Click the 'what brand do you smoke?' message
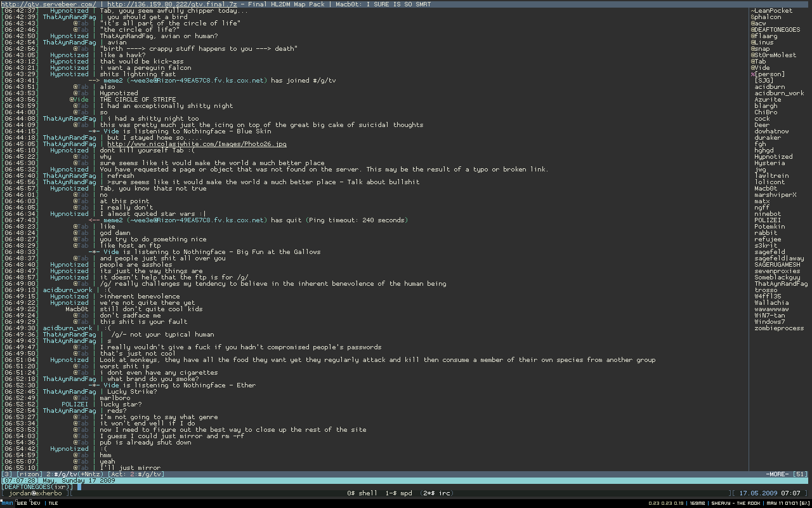This screenshot has width=812, height=508. tap(153, 379)
